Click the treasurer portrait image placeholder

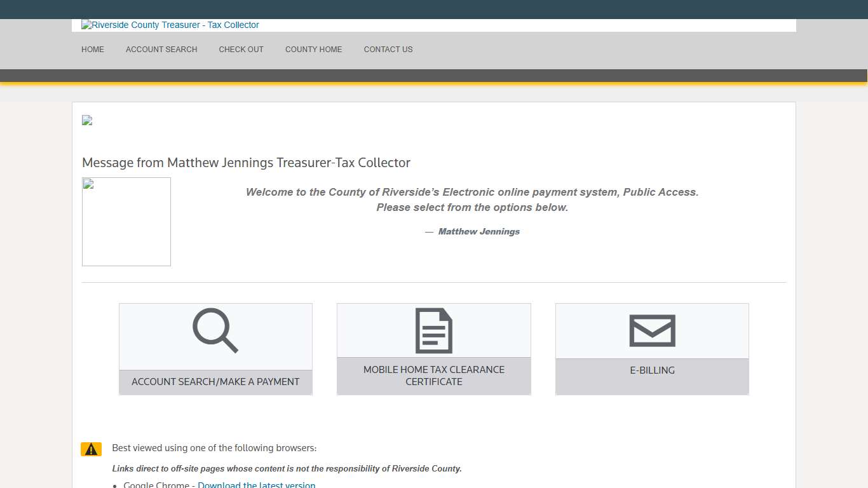click(126, 222)
